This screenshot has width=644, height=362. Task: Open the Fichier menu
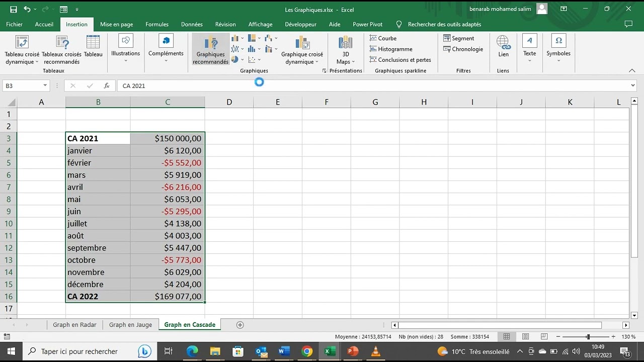tap(14, 24)
